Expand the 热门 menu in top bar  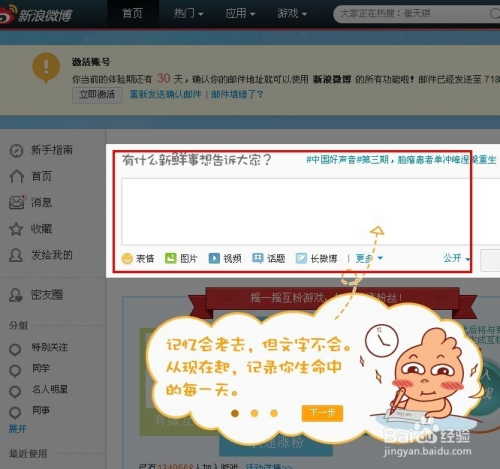[x=188, y=13]
